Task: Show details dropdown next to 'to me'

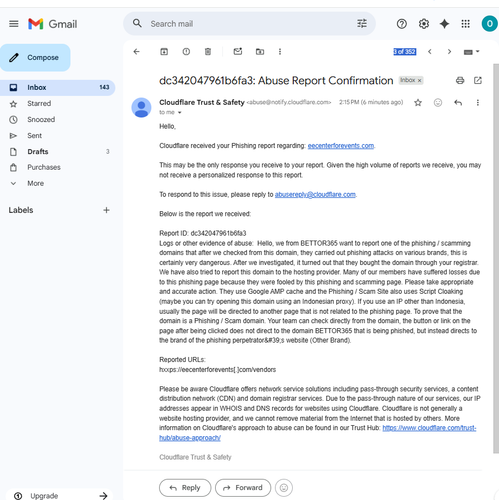Action: tap(179, 113)
